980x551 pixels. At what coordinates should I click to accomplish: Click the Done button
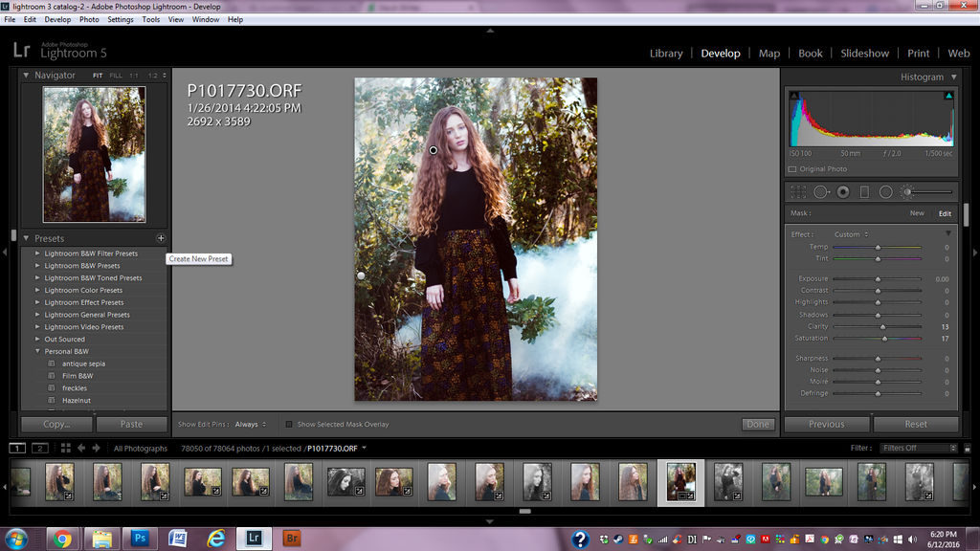(x=758, y=424)
